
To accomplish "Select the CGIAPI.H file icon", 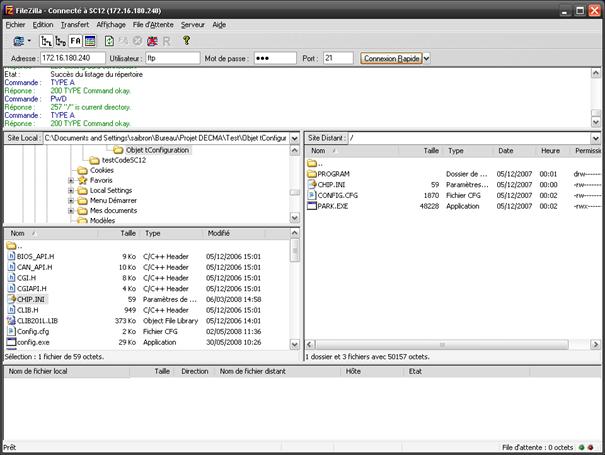I will 12,288.
